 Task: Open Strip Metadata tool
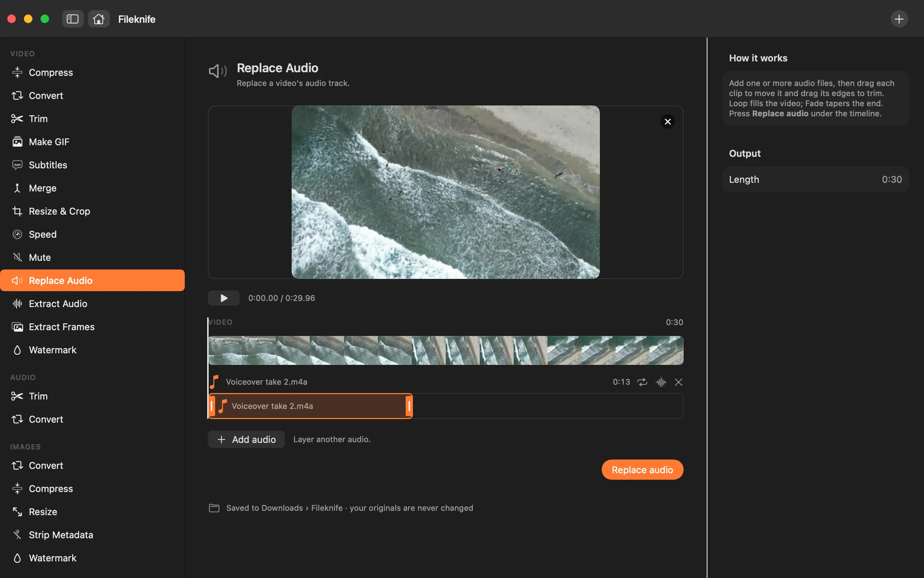click(x=92, y=535)
